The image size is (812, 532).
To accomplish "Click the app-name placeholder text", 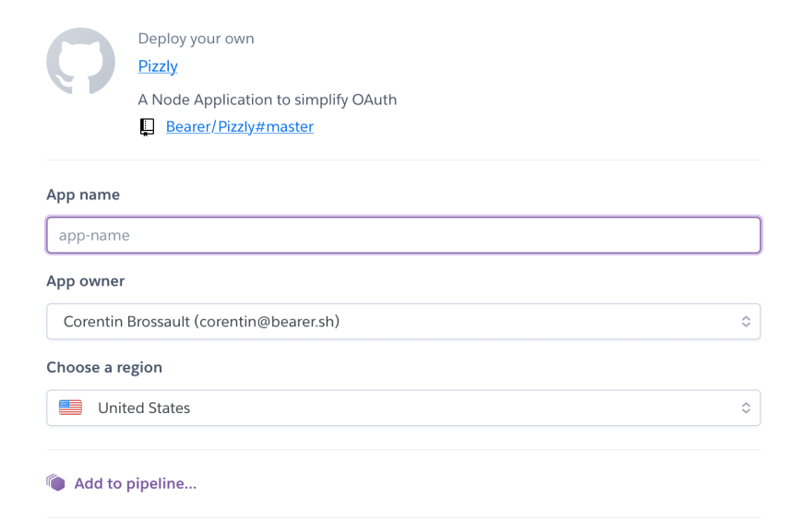I will (x=94, y=235).
